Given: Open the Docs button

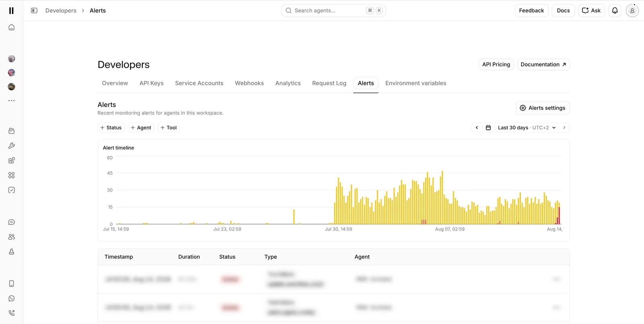Looking at the screenshot, I should (x=563, y=10).
